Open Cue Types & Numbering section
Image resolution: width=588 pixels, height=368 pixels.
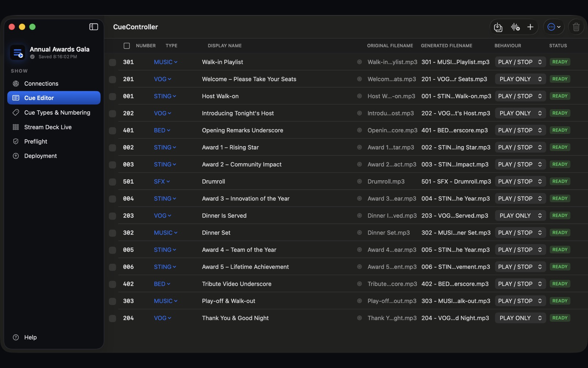click(54, 113)
